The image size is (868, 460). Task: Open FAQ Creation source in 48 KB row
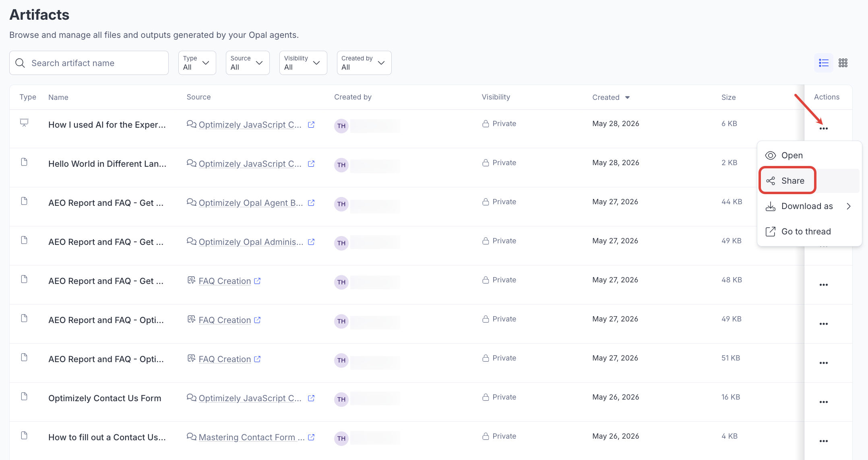[x=225, y=281]
